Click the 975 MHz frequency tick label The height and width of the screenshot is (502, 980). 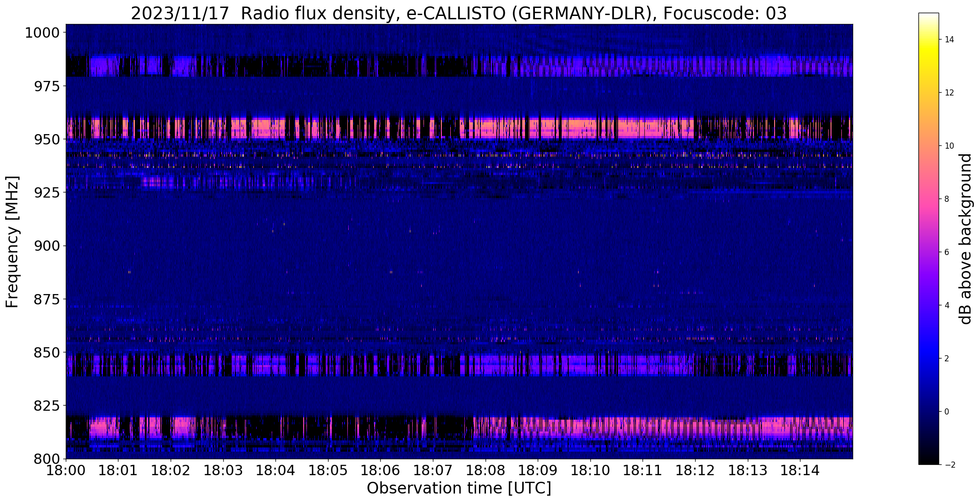[47, 86]
